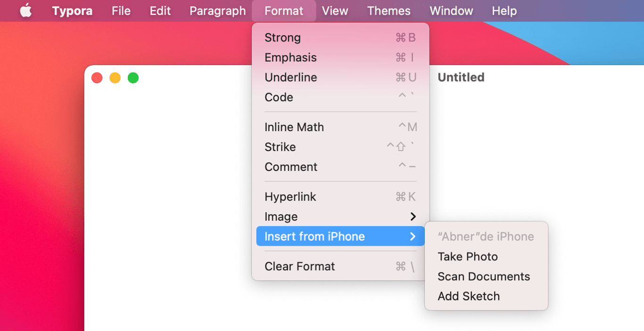Screen dimensions: 644x331
Task: Click the green zoom window button
Action: click(133, 78)
